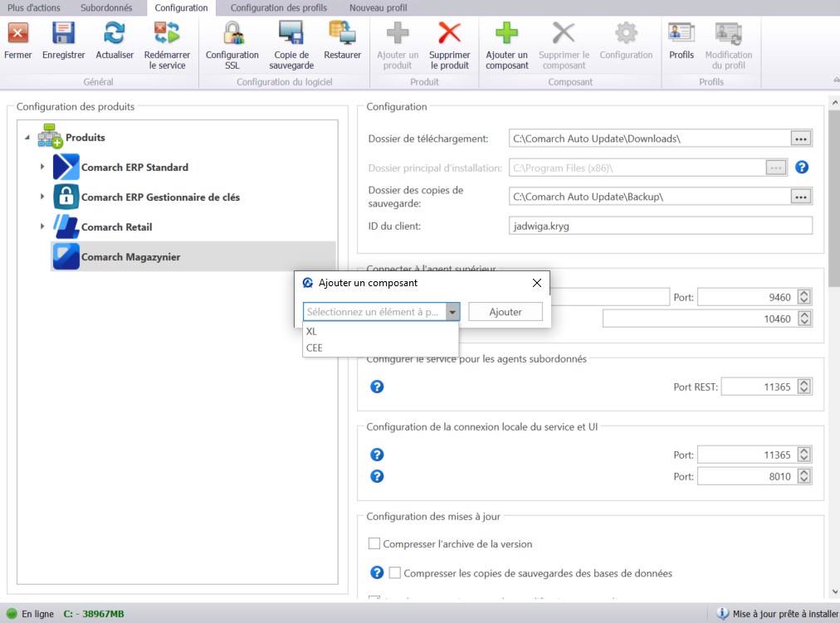
Task: Enable Compresser l'archive de la version
Action: [x=374, y=544]
